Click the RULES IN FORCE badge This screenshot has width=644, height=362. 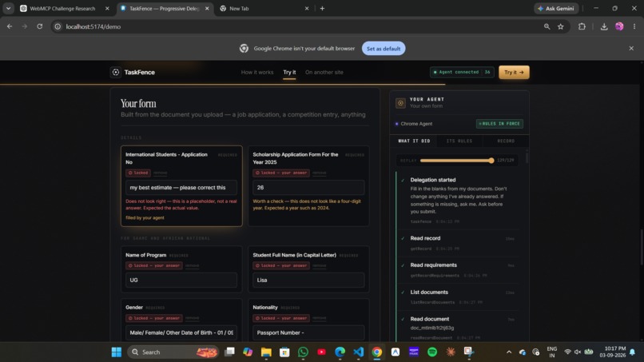(x=499, y=124)
